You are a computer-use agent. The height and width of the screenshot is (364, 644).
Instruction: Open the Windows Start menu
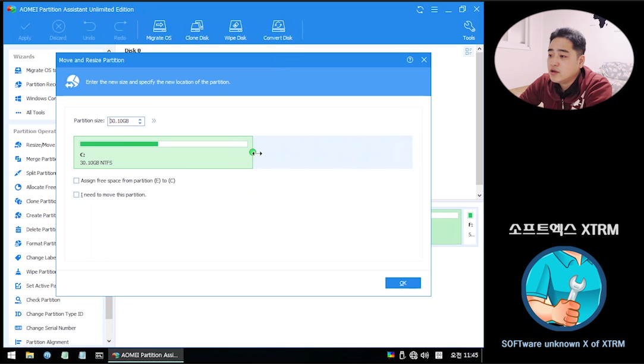point(11,355)
